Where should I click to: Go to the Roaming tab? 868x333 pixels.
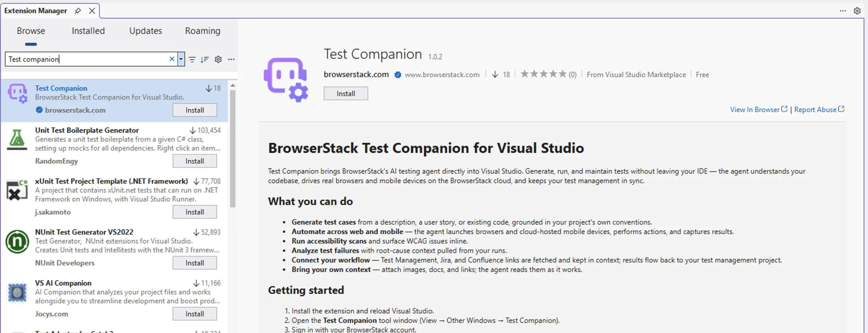pyautogui.click(x=203, y=31)
